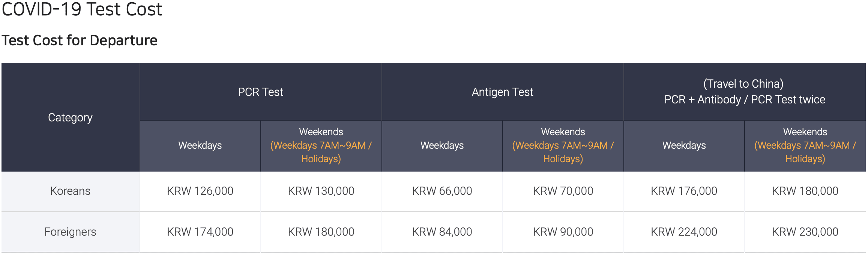Select the KRW 176,000 price cell

pos(684,191)
